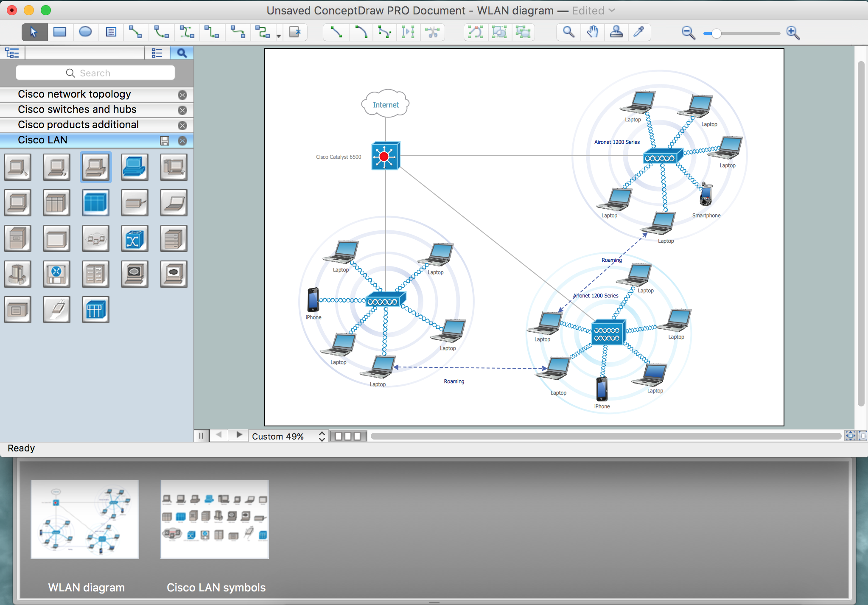This screenshot has height=605, width=868.
Task: Choose the curved S-shaped connector tool
Action: point(238,32)
